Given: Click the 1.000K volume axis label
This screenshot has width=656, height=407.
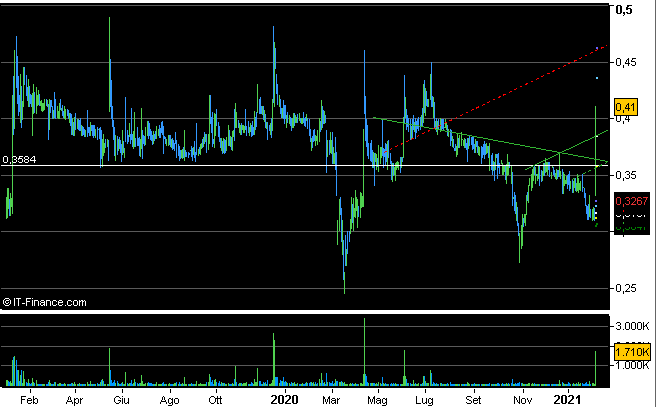Looking at the screenshot, I should (x=632, y=367).
